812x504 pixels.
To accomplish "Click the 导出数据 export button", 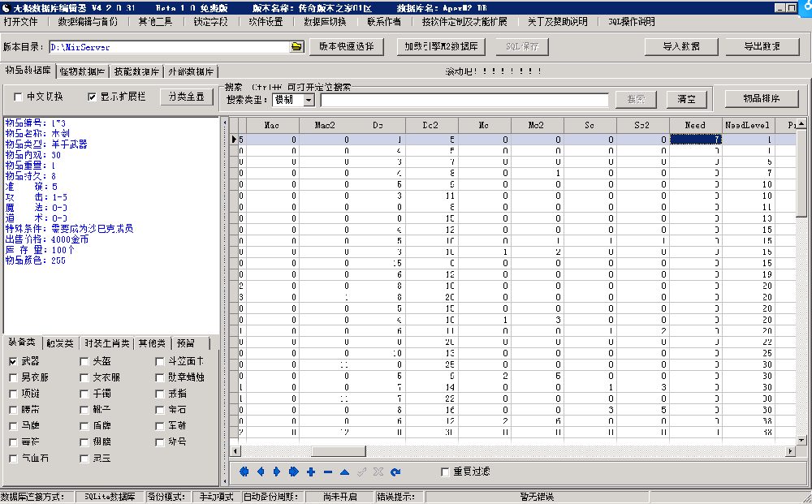I will pos(762,47).
